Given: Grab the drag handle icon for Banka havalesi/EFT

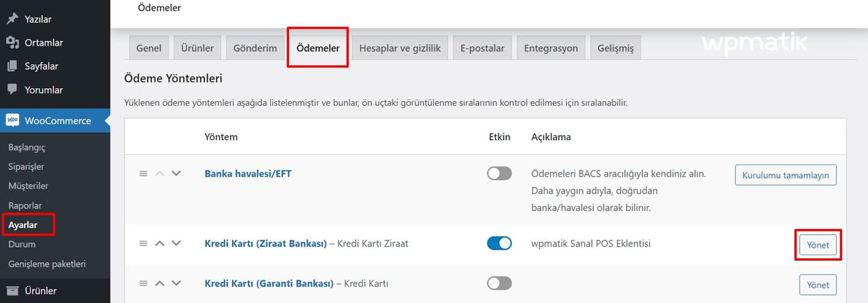Looking at the screenshot, I should (x=143, y=174).
